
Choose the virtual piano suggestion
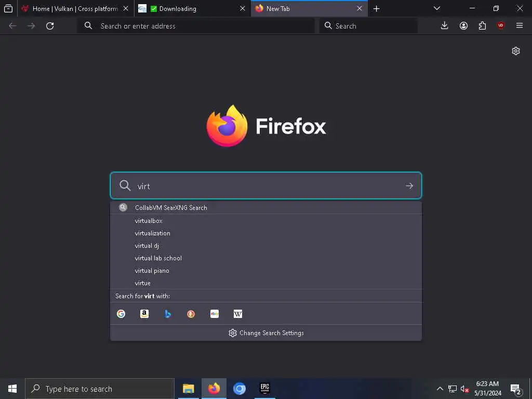(266, 271)
